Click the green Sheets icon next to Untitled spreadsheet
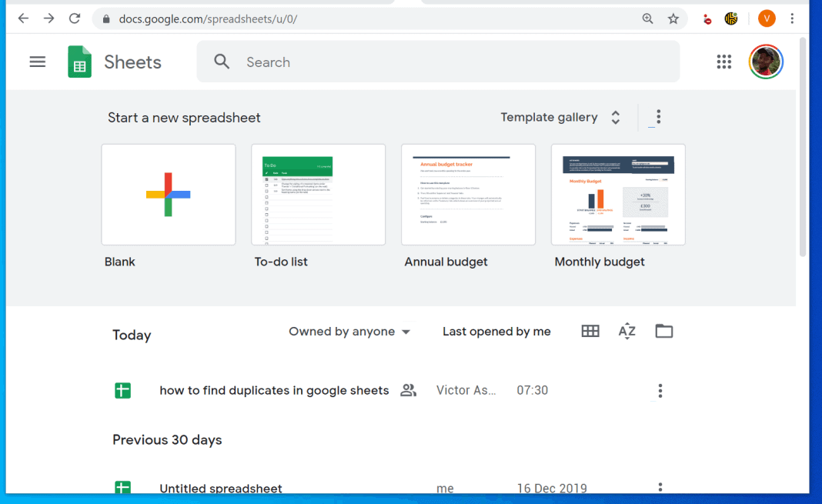Image resolution: width=822 pixels, height=504 pixels. [x=122, y=487]
